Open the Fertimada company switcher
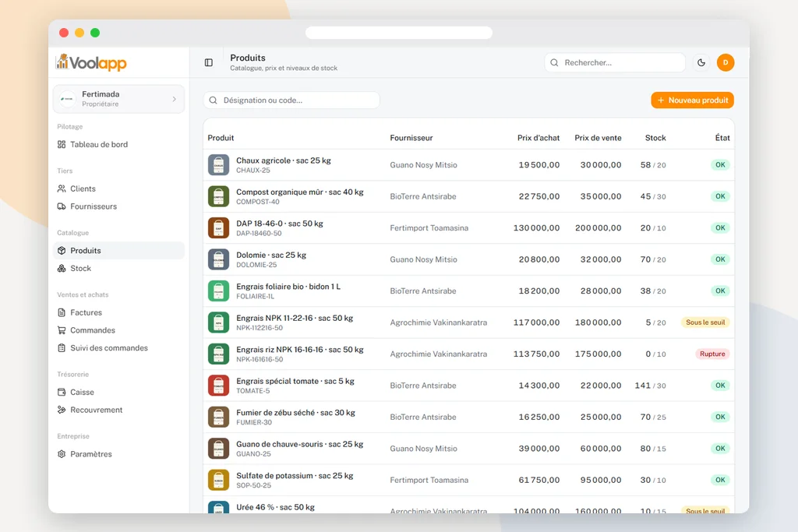 point(118,99)
